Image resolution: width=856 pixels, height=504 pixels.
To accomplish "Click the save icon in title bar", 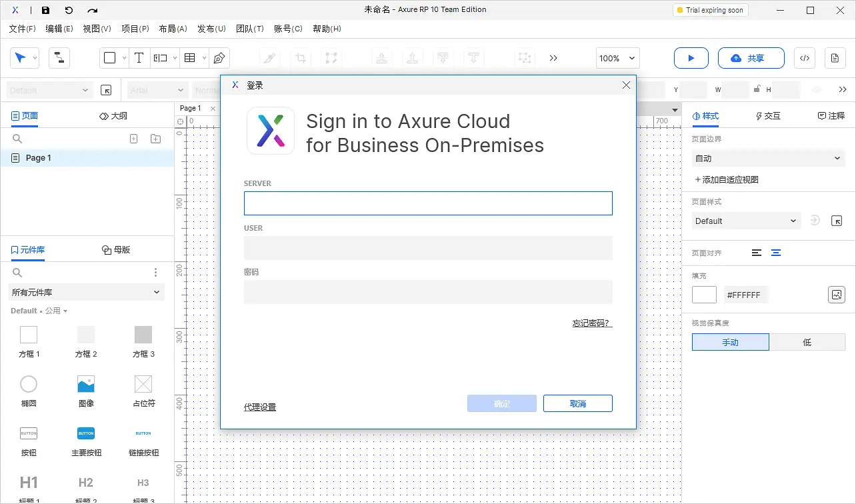I will click(x=45, y=10).
